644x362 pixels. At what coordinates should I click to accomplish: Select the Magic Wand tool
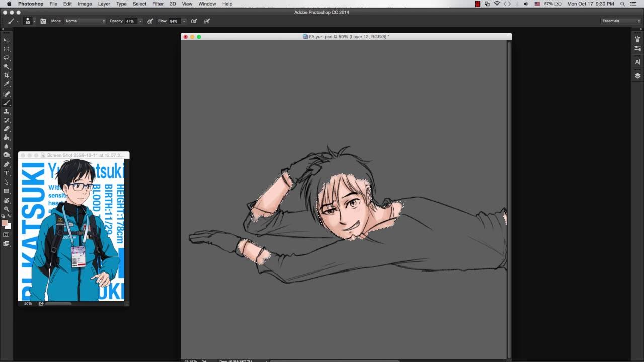pos(7,66)
